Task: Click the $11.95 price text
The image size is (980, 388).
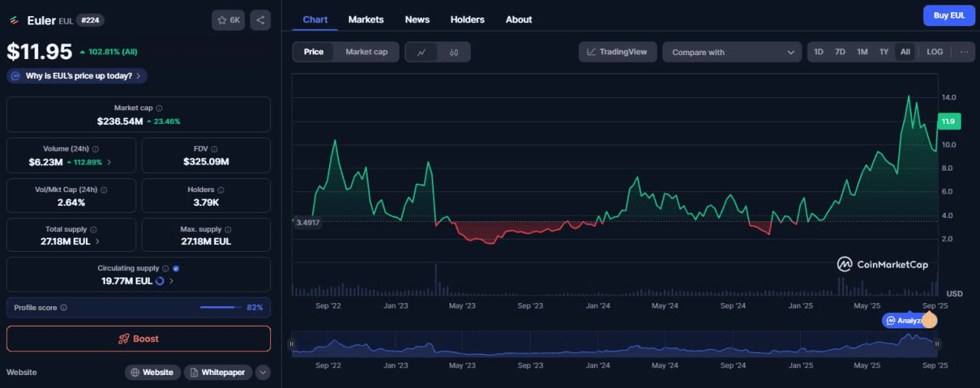Action: point(40,51)
